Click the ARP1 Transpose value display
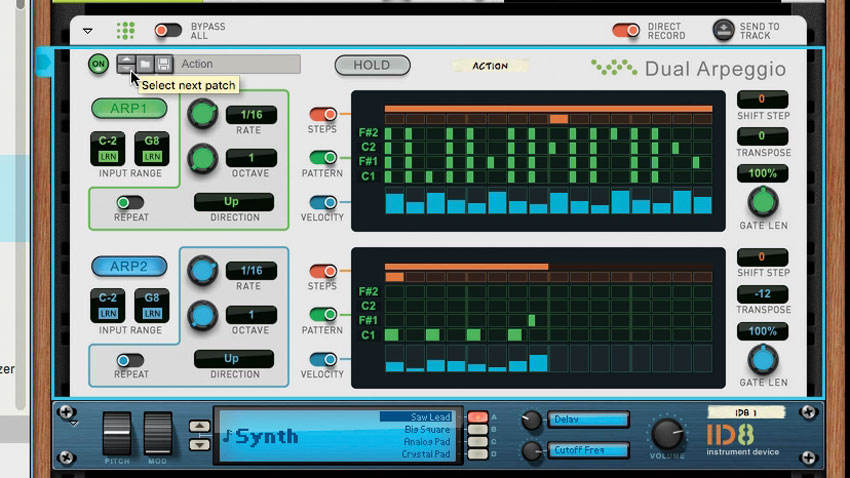 pos(762,136)
